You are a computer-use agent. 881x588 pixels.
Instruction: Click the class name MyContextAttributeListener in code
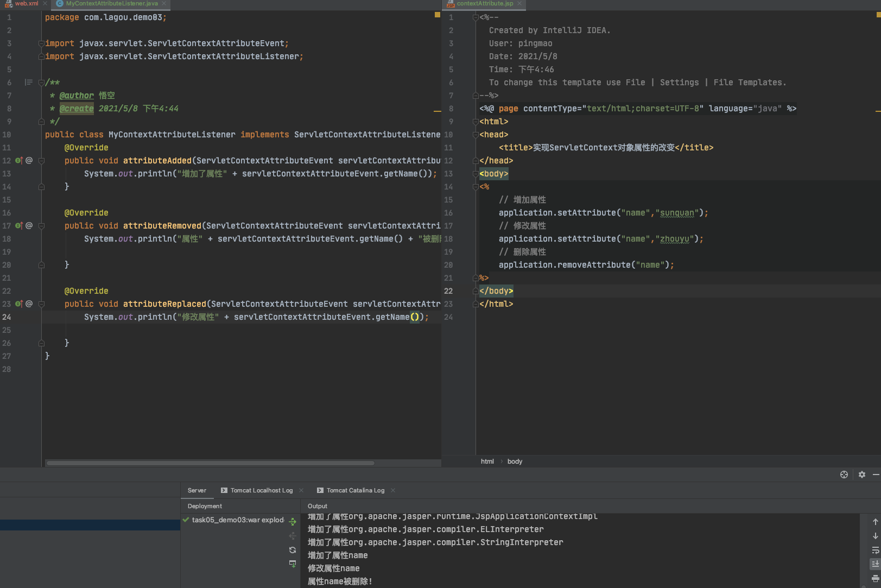click(172, 135)
